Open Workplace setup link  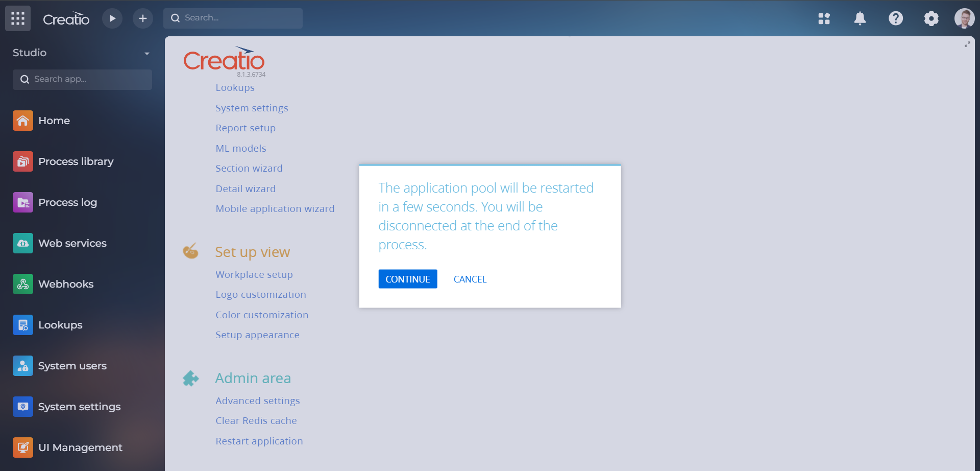pos(254,275)
